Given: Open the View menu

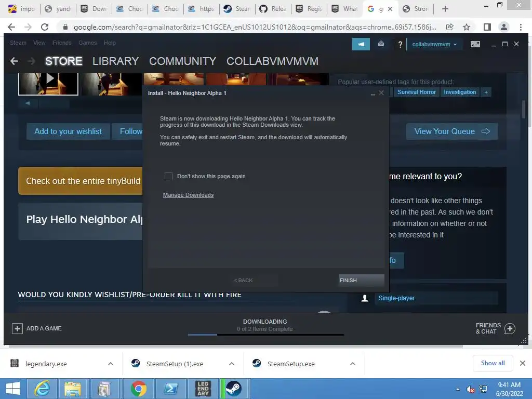Looking at the screenshot, I should [39, 43].
